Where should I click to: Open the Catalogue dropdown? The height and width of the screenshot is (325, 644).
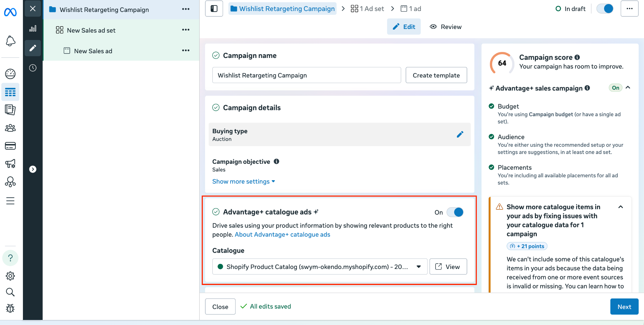pyautogui.click(x=320, y=267)
